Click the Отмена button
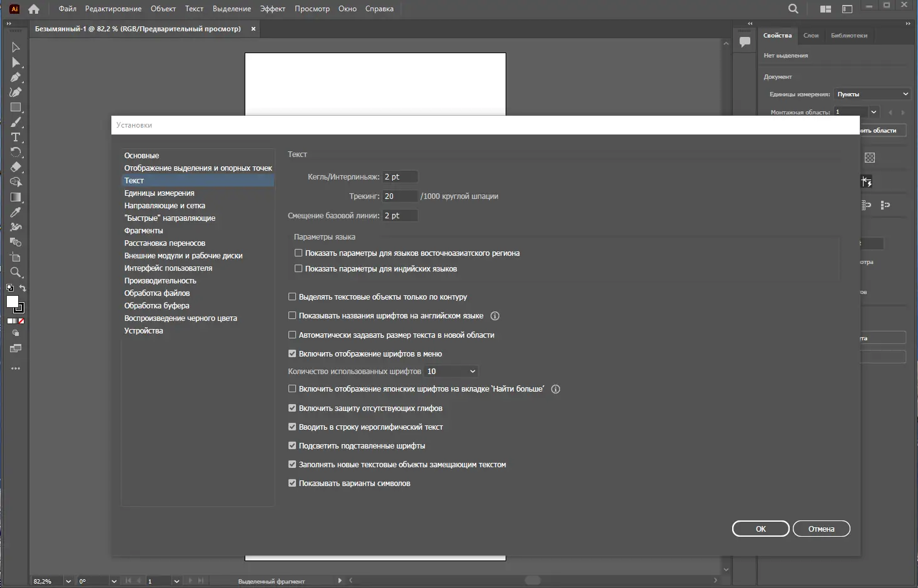The height and width of the screenshot is (588, 918). click(x=822, y=529)
